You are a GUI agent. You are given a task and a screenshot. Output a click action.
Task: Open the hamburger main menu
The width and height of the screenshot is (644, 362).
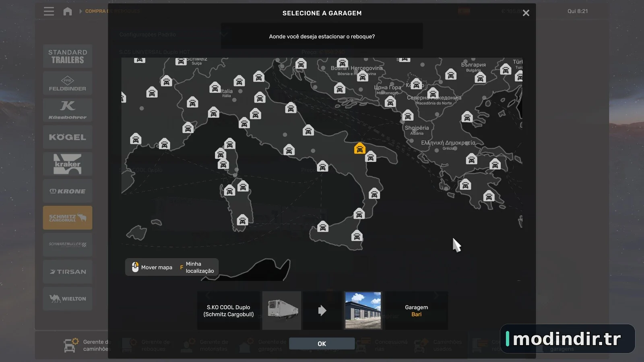click(x=49, y=11)
